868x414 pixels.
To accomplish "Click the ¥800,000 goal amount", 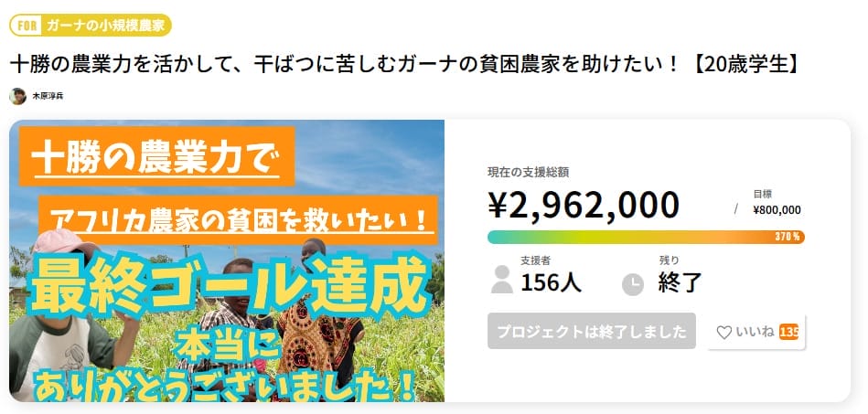I will pyautogui.click(x=777, y=209).
